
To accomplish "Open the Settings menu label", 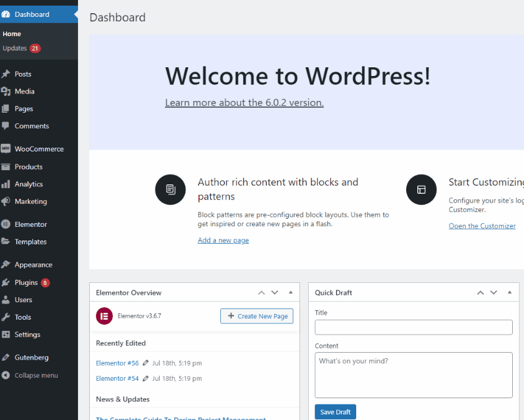I will pos(27,335).
